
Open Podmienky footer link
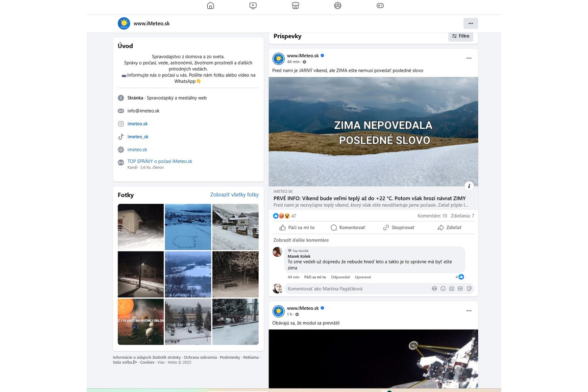coord(230,357)
